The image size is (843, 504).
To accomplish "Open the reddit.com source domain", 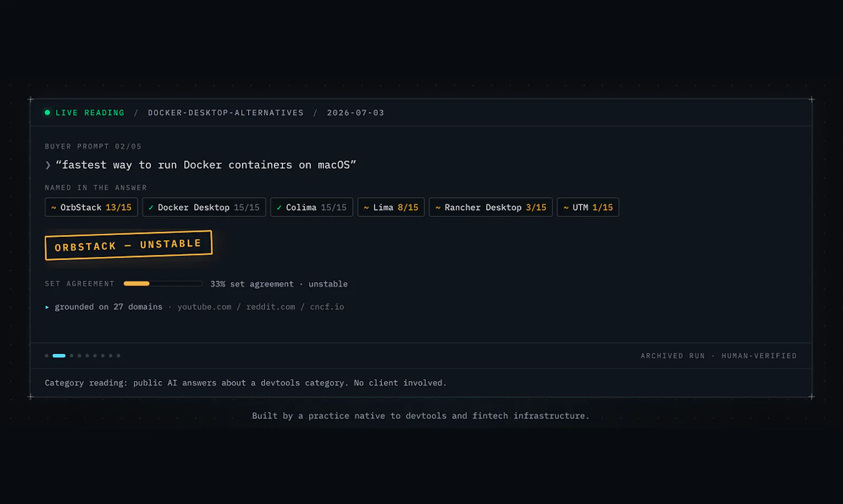I will (271, 307).
